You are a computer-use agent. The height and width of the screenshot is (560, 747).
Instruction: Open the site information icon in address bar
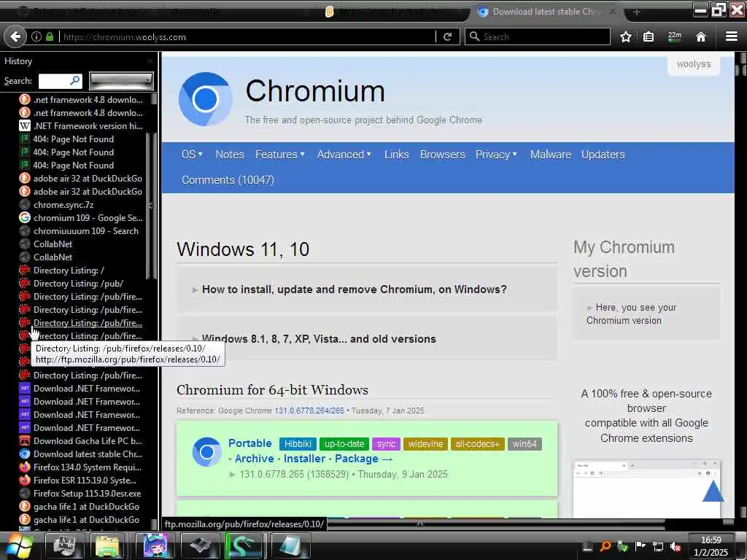coord(36,36)
